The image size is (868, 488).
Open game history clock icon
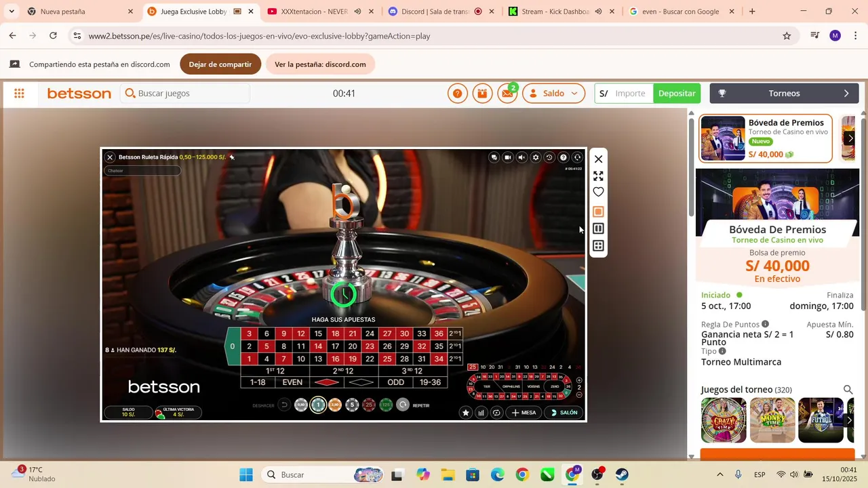click(x=549, y=157)
